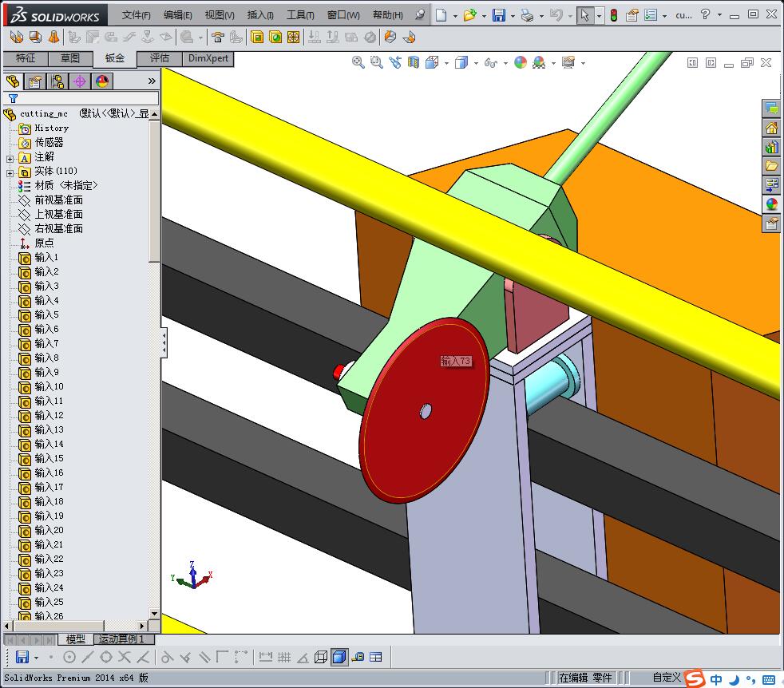The height and width of the screenshot is (688, 784).
Task: Open the 工具(T) menu
Action: (300, 15)
